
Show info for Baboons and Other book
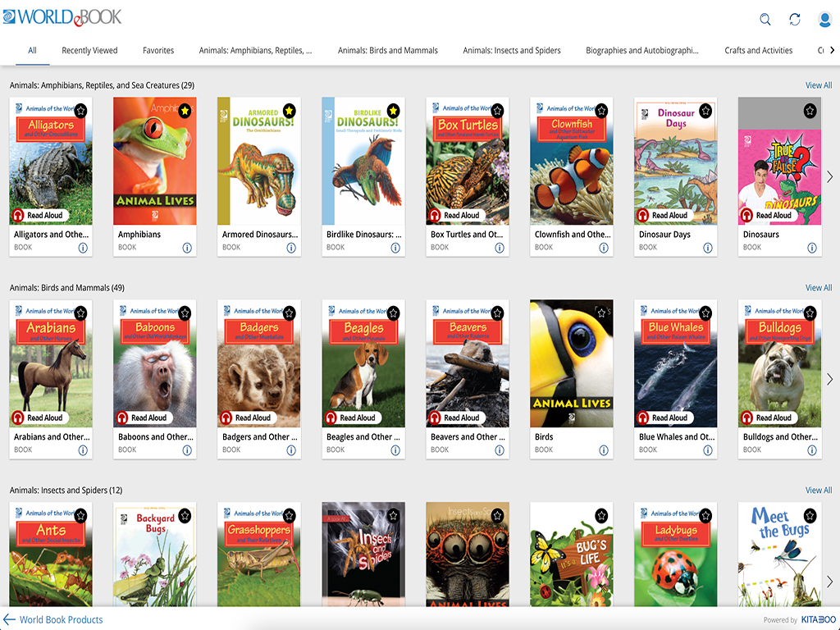(187, 450)
